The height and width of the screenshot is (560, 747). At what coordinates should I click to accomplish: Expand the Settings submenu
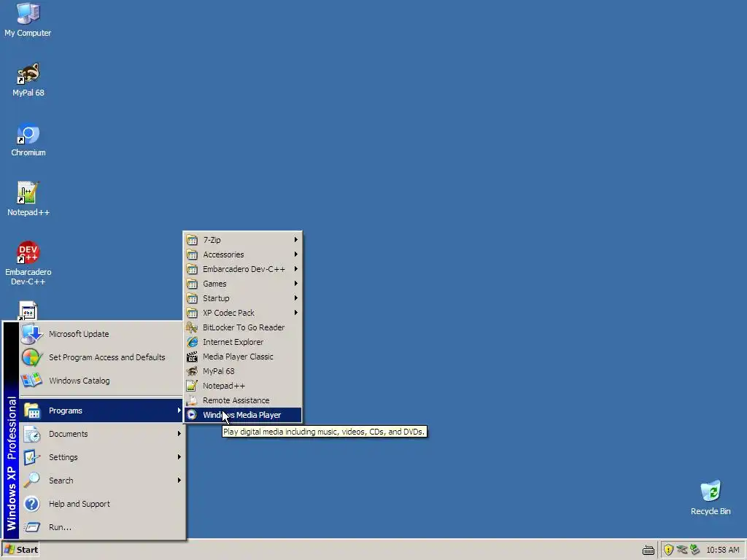(101, 457)
